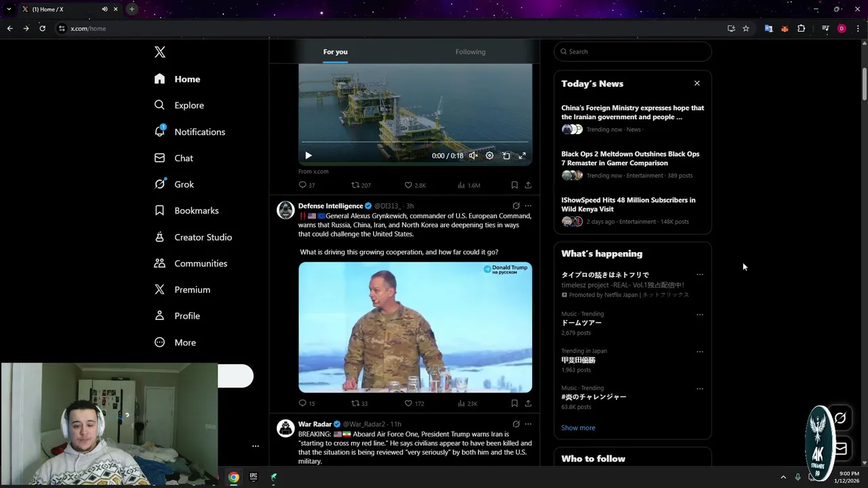Open Chrome from the taskbar
This screenshot has width=868, height=488.
(x=233, y=477)
